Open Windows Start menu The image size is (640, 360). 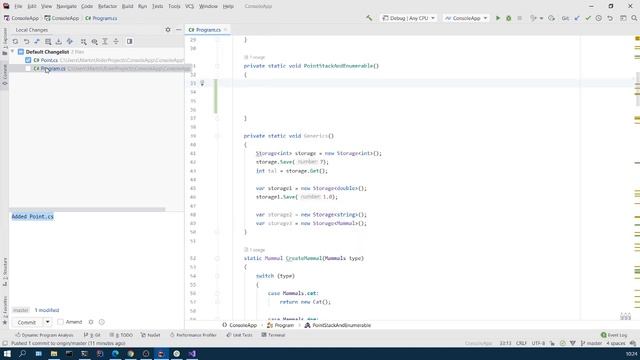[x=7, y=353]
